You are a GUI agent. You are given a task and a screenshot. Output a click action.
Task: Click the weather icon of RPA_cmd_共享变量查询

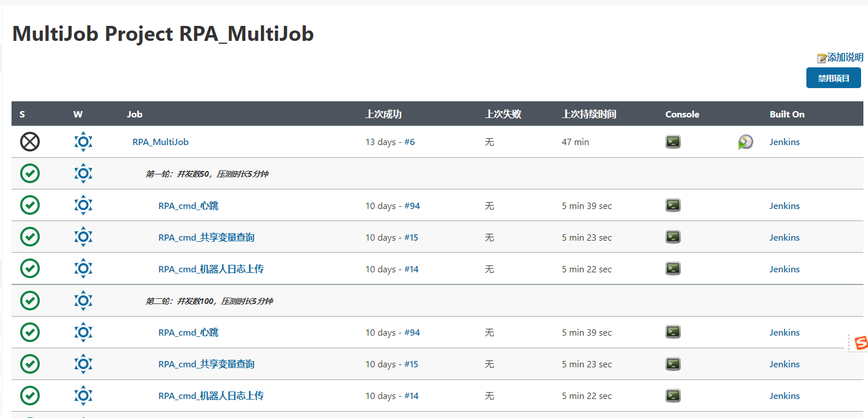(83, 237)
